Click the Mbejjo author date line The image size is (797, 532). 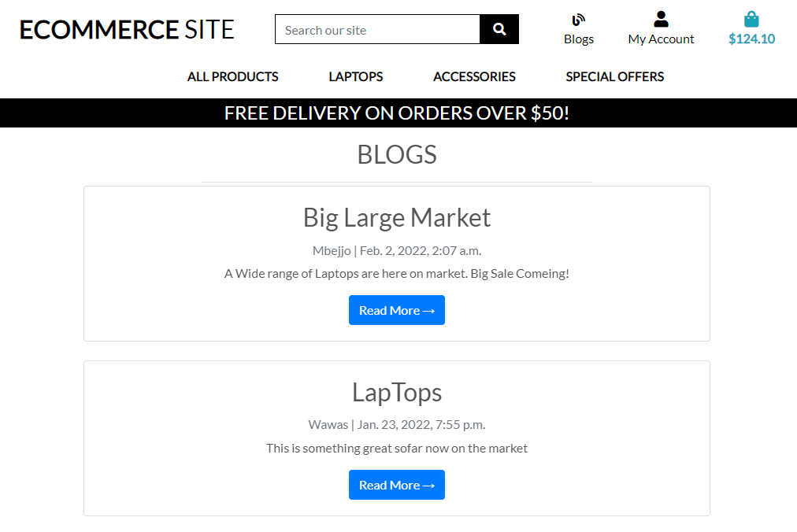tap(397, 250)
